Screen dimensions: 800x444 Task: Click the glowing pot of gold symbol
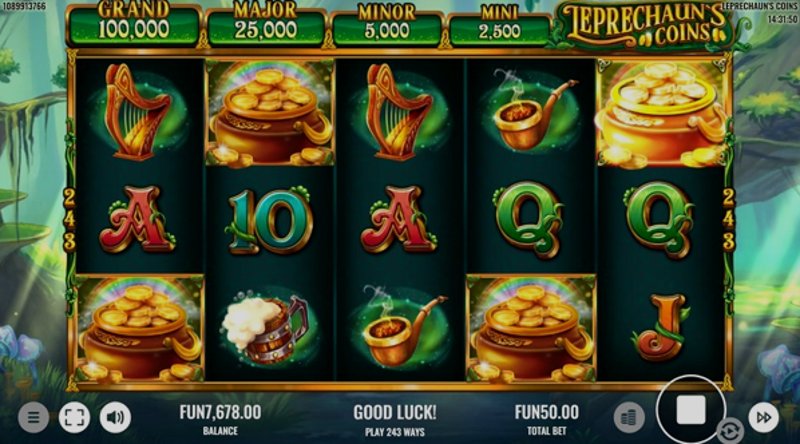(x=662, y=113)
